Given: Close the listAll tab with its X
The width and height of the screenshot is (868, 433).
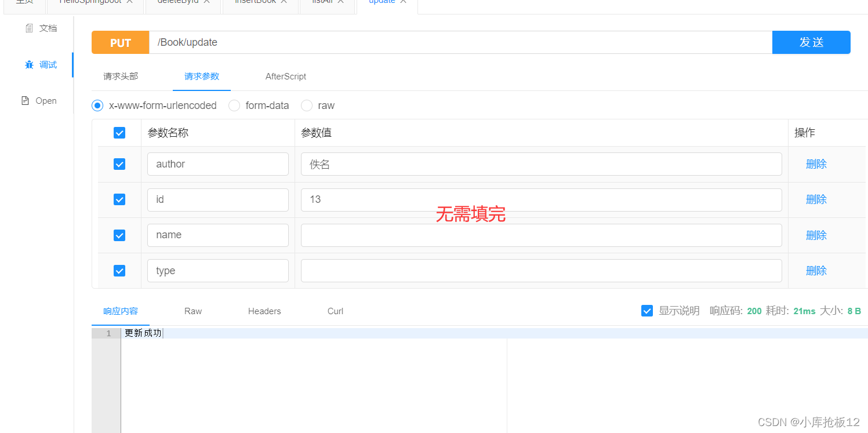Looking at the screenshot, I should pos(341,2).
